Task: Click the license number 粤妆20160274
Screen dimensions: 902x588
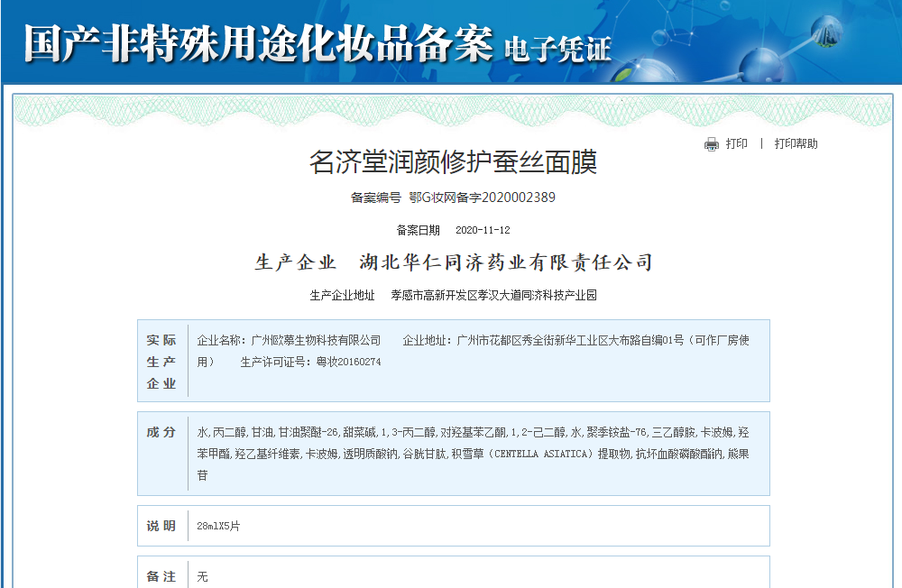Action: (348, 362)
